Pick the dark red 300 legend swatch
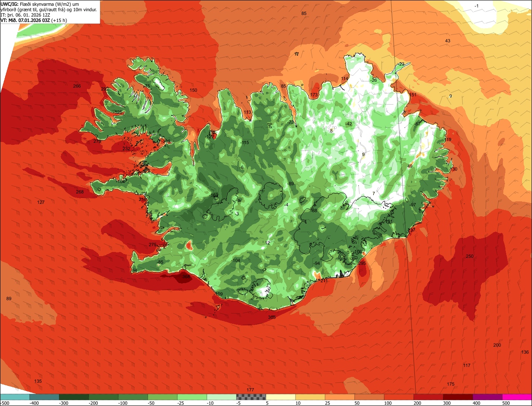Image resolution: width=532 pixels, height=406 pixels. pos(458,397)
